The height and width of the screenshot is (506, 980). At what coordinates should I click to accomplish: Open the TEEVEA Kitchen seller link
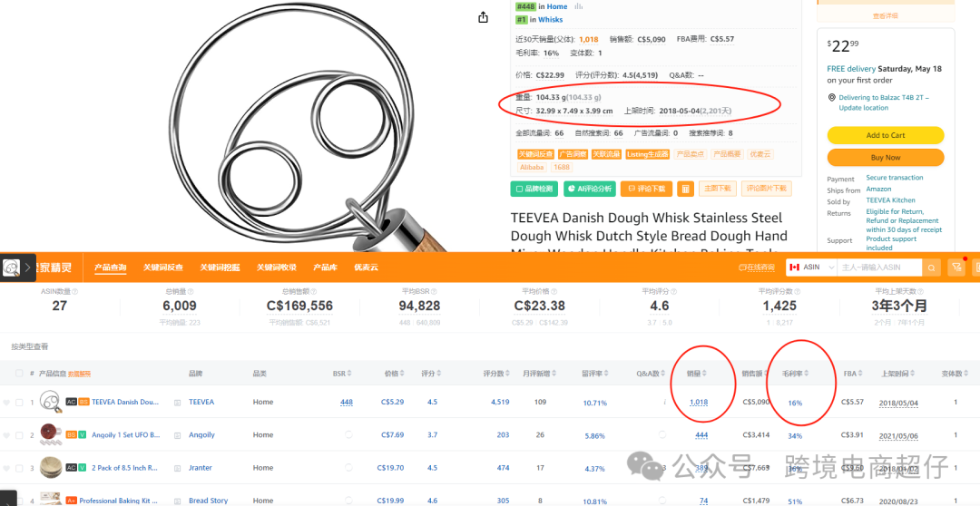click(x=891, y=200)
